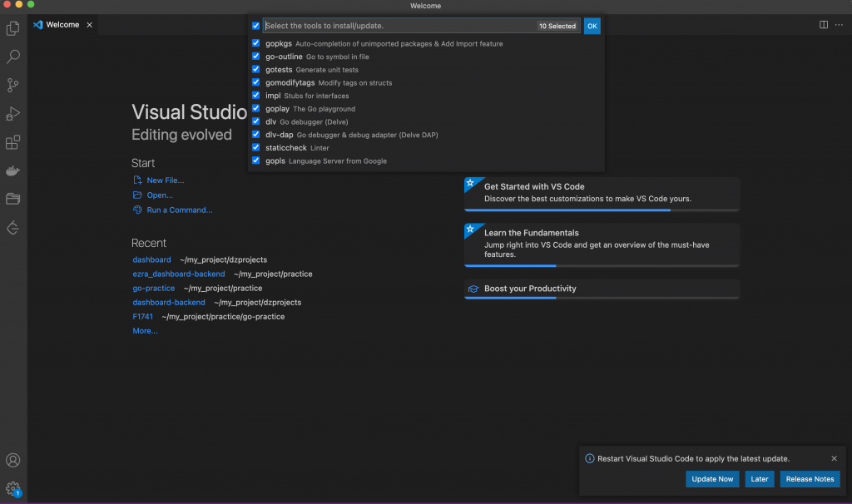Viewport: 852px width, 504px height.
Task: Click the Boost your Productivity cap icon
Action: coord(473,289)
